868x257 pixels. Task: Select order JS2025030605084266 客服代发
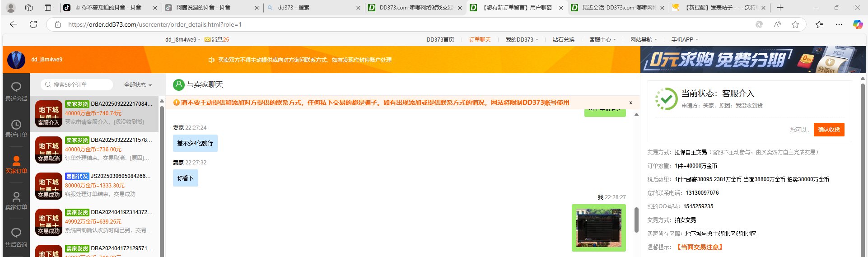(x=94, y=186)
